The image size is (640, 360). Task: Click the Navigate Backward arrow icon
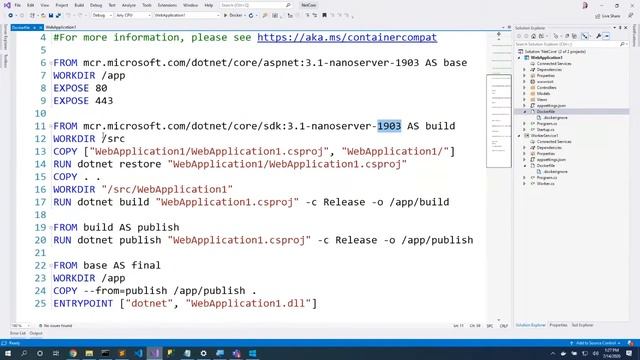[11, 16]
